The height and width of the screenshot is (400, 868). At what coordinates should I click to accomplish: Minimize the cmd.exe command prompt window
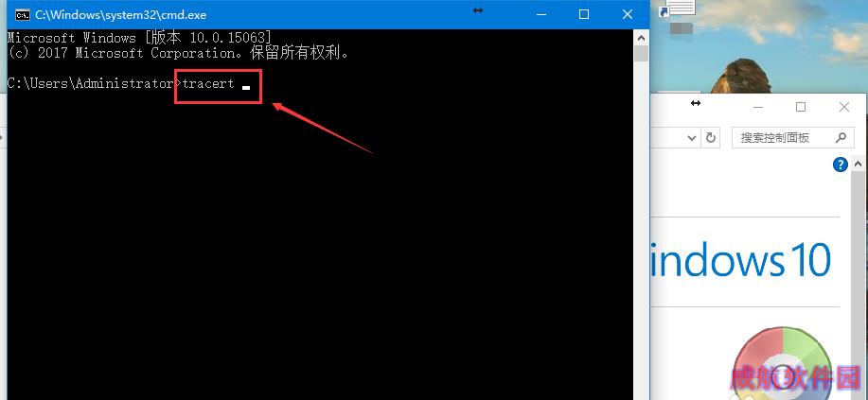pyautogui.click(x=540, y=15)
